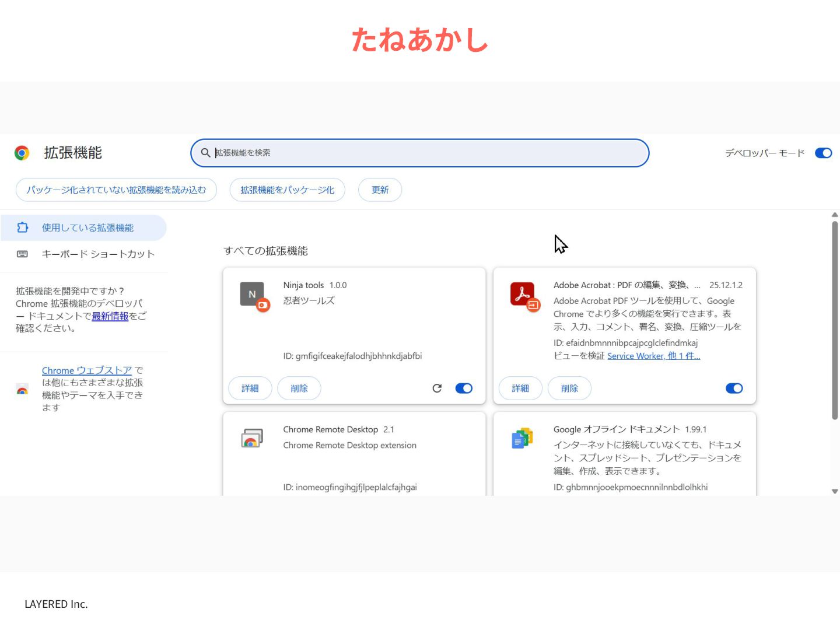Click the すべての拡張機能 heading
The height and width of the screenshot is (630, 840).
[x=265, y=251]
